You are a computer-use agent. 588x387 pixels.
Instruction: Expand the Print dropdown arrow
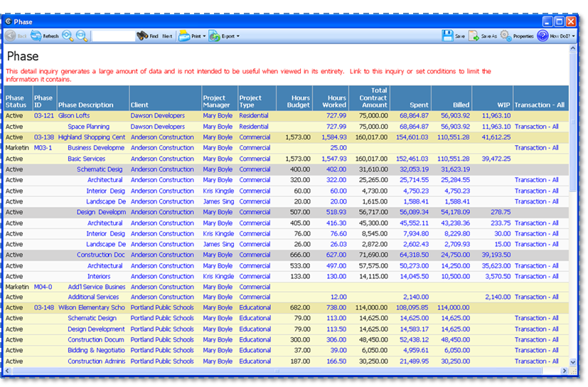click(x=204, y=36)
